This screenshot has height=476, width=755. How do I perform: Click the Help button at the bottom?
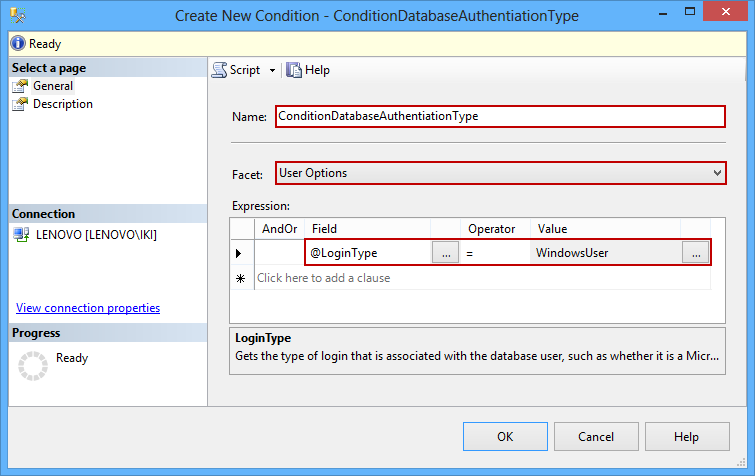click(x=686, y=437)
